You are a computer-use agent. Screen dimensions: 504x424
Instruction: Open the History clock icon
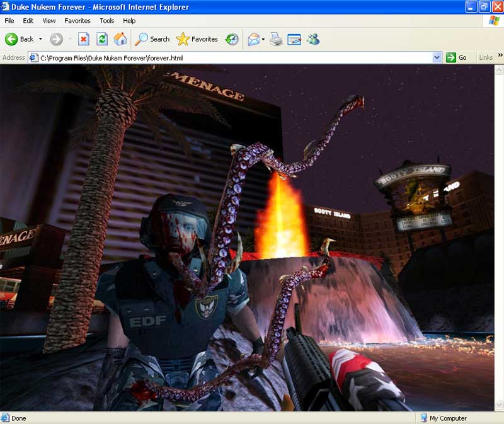click(232, 39)
